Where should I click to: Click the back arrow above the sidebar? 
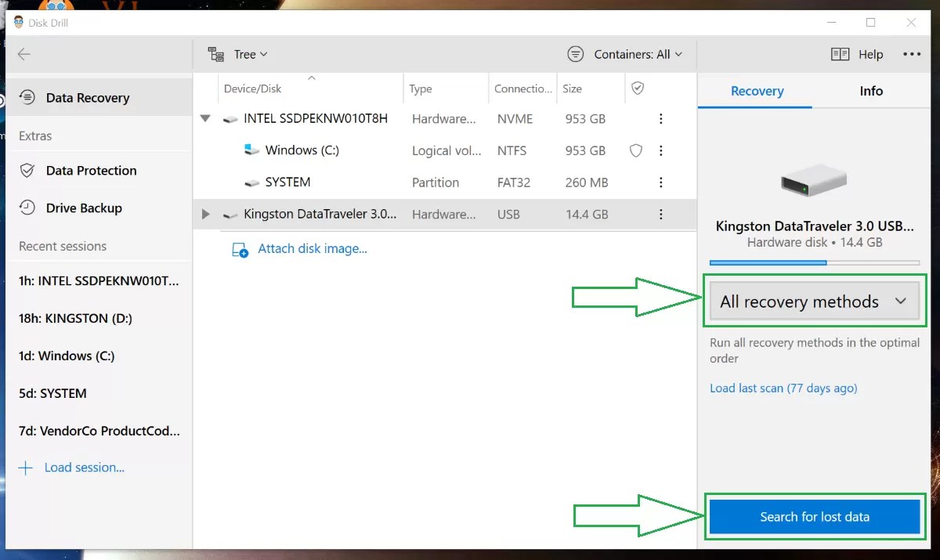coord(24,54)
